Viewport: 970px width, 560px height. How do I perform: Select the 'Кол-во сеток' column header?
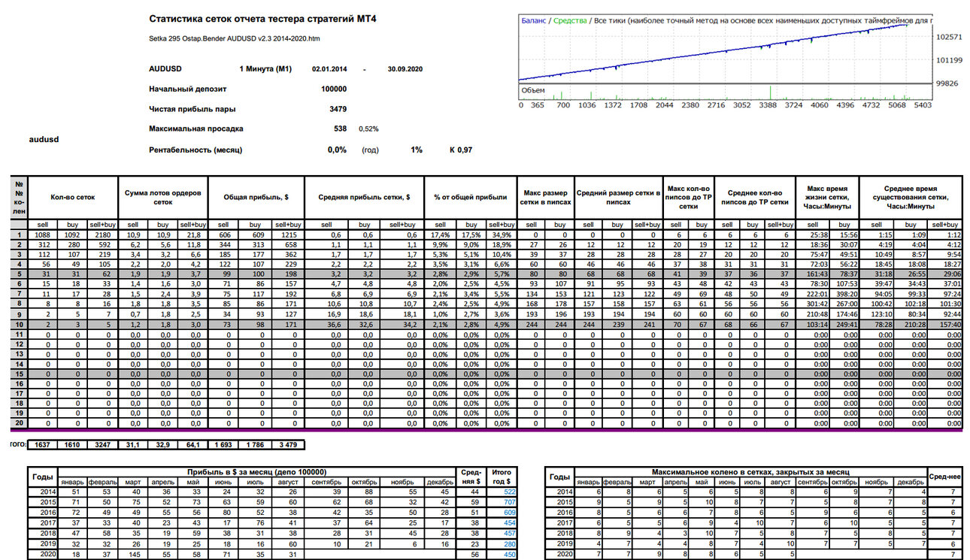point(73,197)
